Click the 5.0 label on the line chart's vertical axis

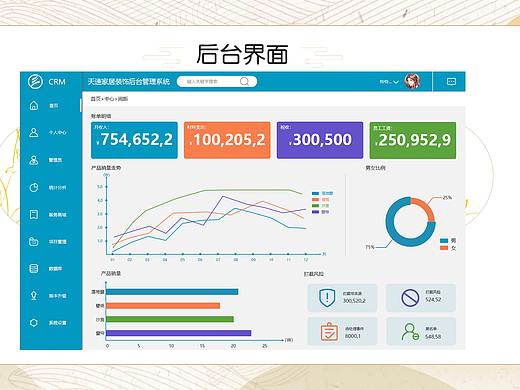coord(100,187)
